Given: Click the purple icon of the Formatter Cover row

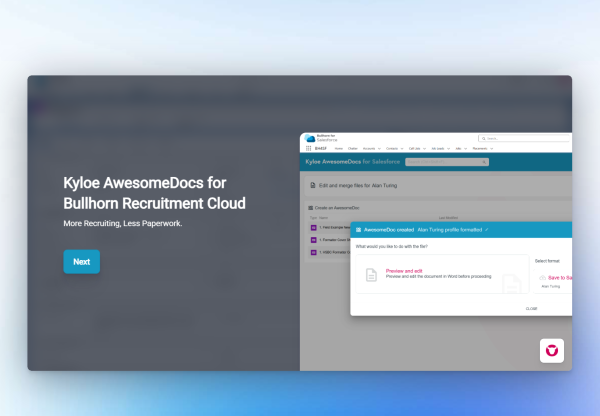Looking at the screenshot, I should point(313,240).
